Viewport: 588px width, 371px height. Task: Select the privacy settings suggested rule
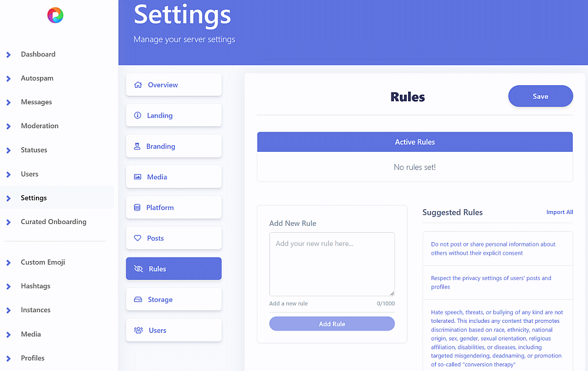491,282
